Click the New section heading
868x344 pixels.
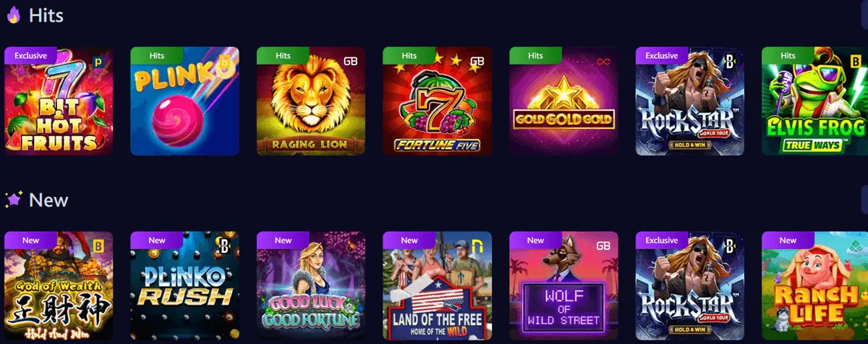coord(48,201)
